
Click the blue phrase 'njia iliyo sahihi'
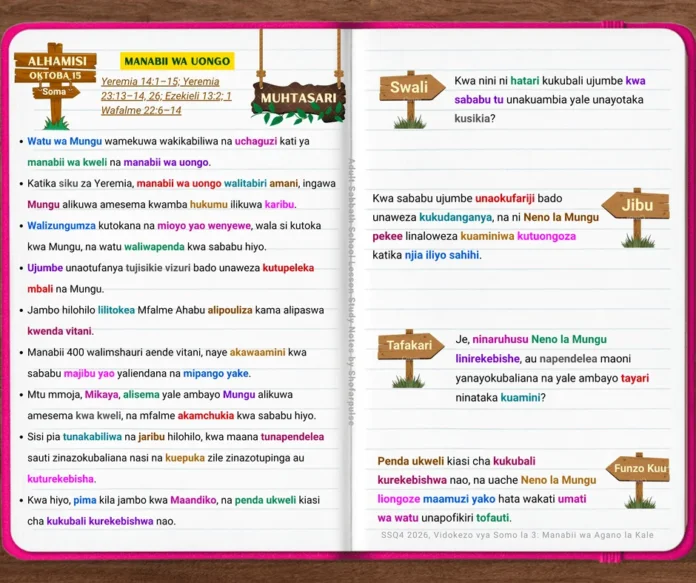click(442, 255)
